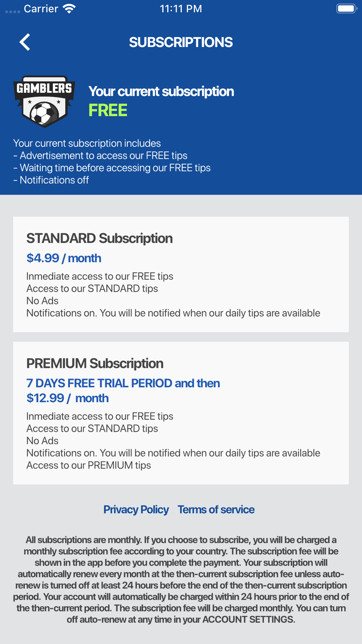Select the PREMIUM Subscription card title

click(x=95, y=363)
